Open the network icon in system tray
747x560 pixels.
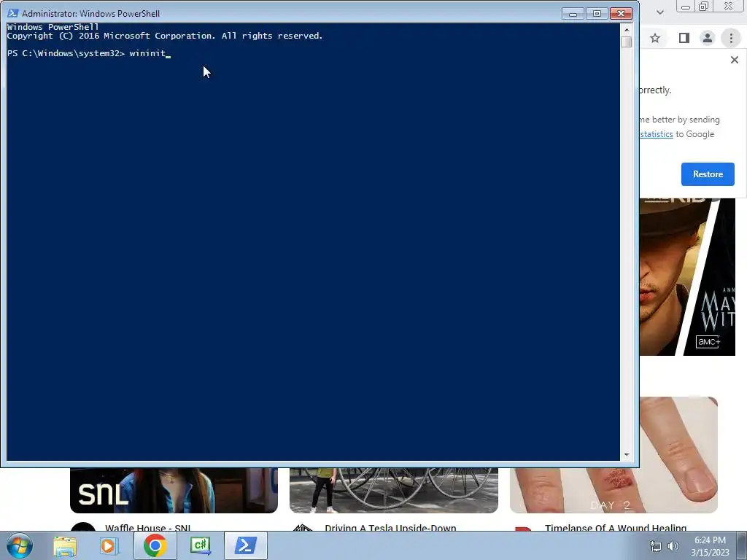pyautogui.click(x=656, y=546)
